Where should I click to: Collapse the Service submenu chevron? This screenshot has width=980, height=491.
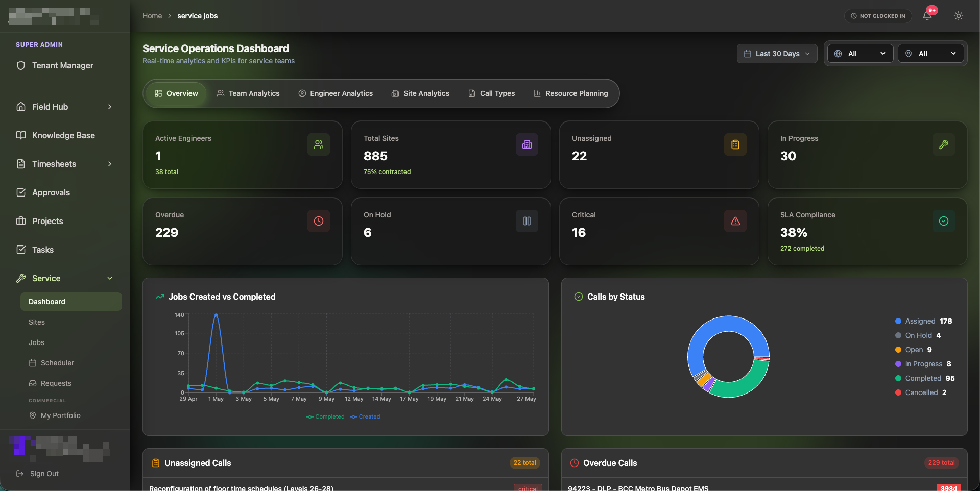point(110,278)
